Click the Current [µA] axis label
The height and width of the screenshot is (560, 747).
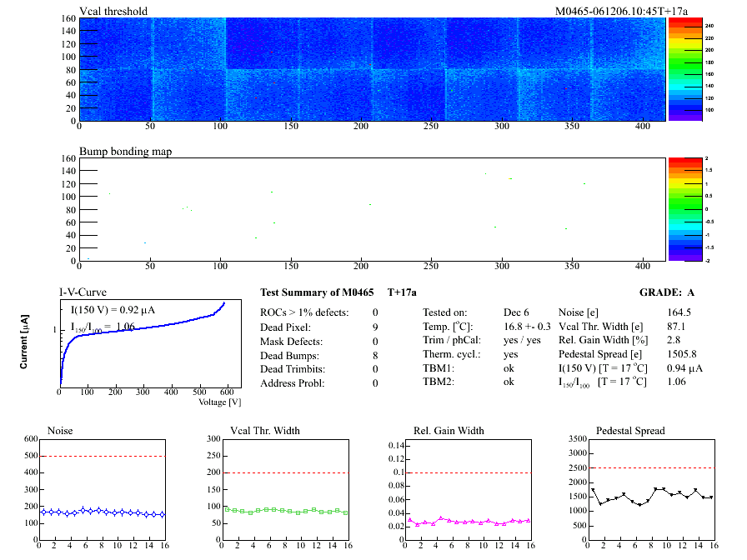[24, 342]
